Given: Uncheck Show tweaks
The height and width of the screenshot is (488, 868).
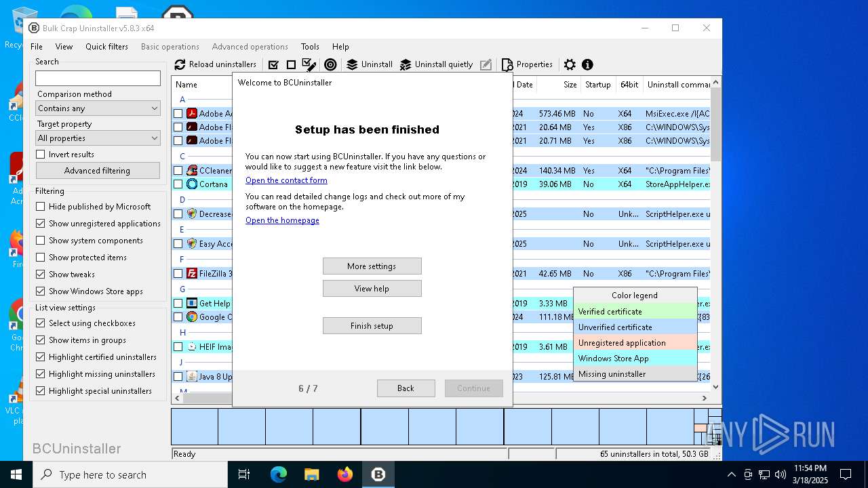Looking at the screenshot, I should pyautogui.click(x=41, y=274).
